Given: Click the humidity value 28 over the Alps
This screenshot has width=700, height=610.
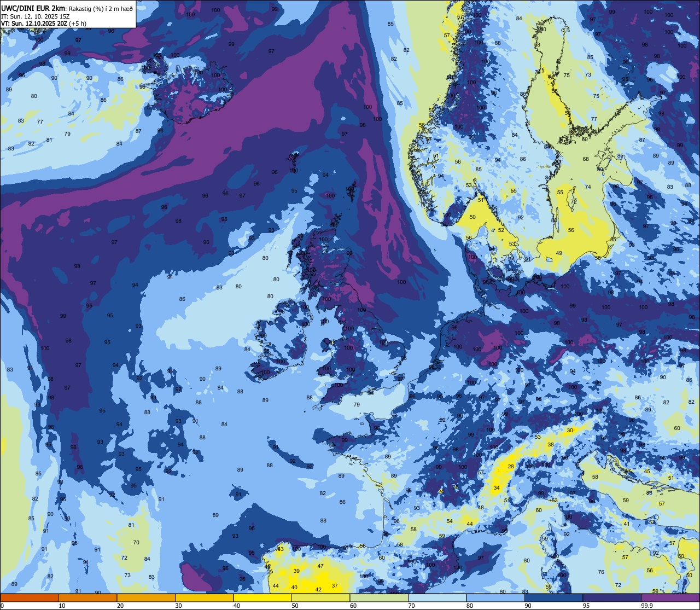Looking at the screenshot, I should 511,466.
